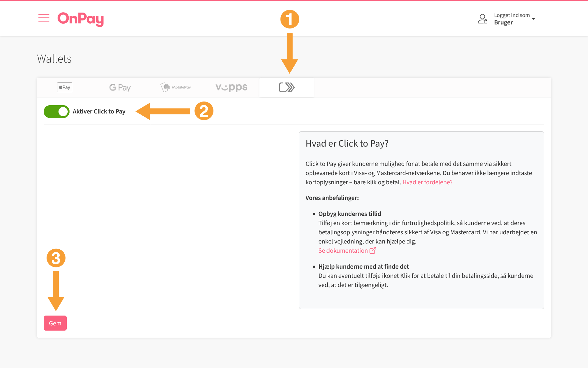Image resolution: width=588 pixels, height=368 pixels.
Task: Open the Hvad er fordelene? link
Action: coord(427,182)
